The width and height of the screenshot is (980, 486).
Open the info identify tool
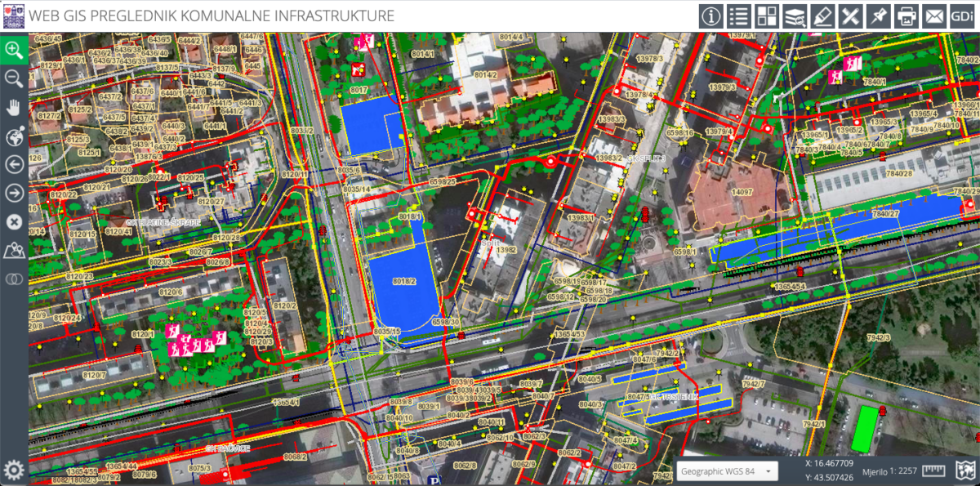(x=710, y=16)
